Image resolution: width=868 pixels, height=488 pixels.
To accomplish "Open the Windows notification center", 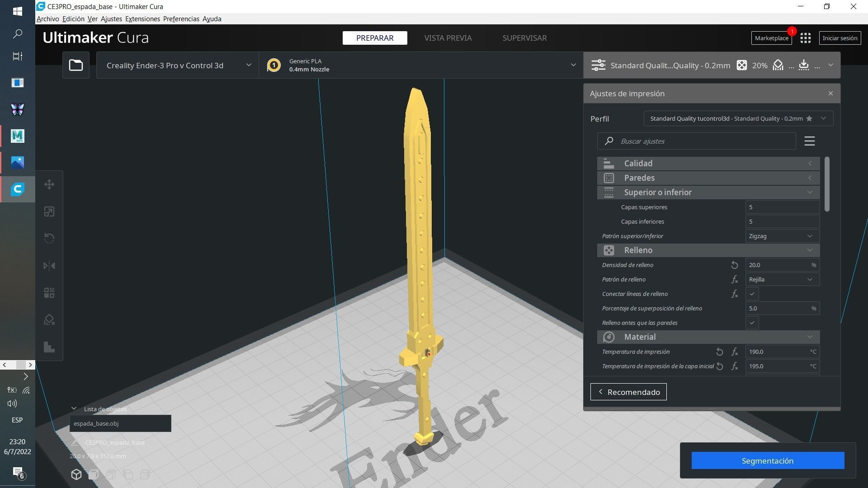I will pos(18,472).
